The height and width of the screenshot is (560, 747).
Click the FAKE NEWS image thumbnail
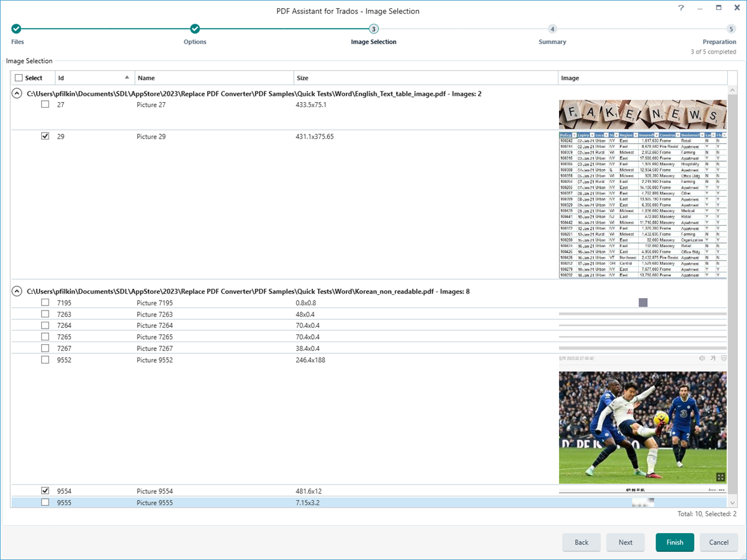pos(642,114)
